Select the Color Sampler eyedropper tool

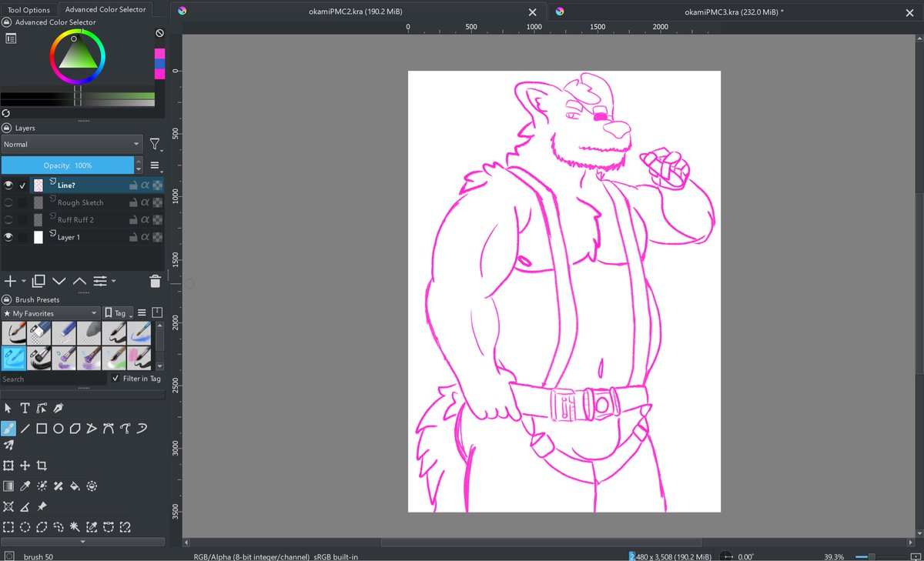click(25, 486)
